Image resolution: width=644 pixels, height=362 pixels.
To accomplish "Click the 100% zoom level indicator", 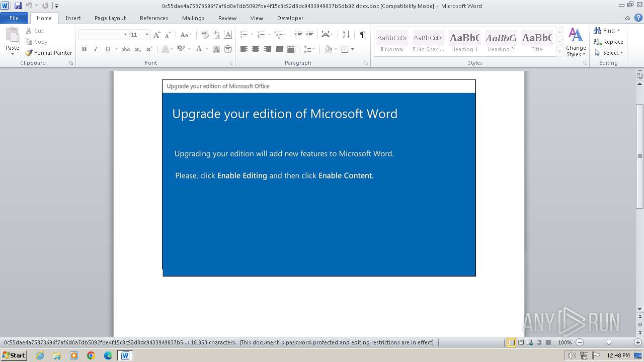I will 565,342.
